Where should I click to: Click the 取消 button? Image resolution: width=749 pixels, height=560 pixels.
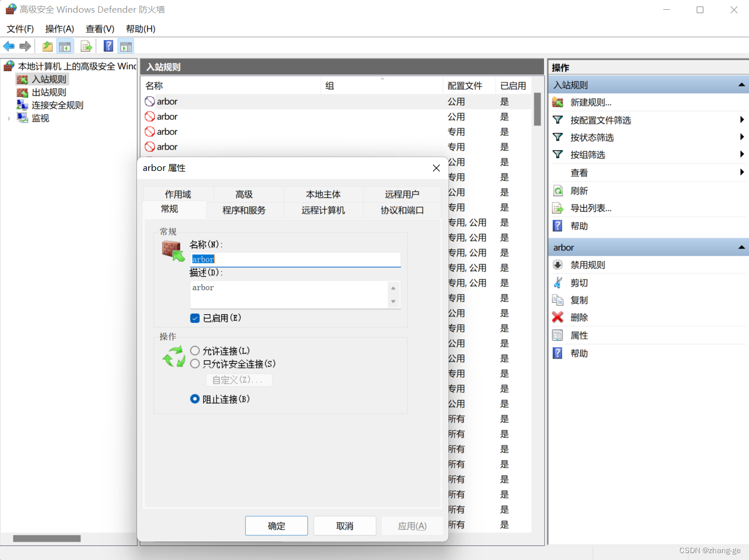(x=345, y=526)
